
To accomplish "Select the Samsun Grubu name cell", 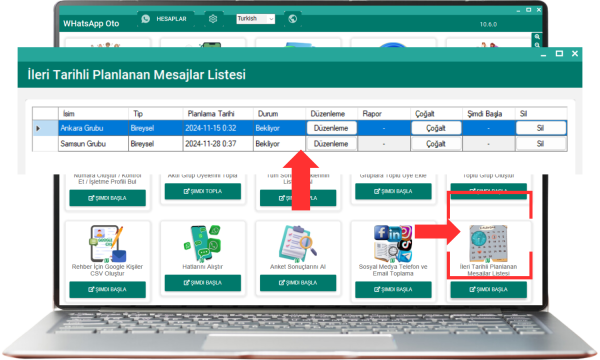I will click(93, 144).
